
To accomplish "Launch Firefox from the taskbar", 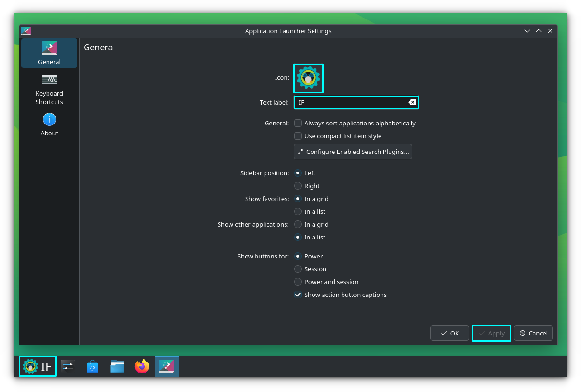I will click(x=142, y=366).
